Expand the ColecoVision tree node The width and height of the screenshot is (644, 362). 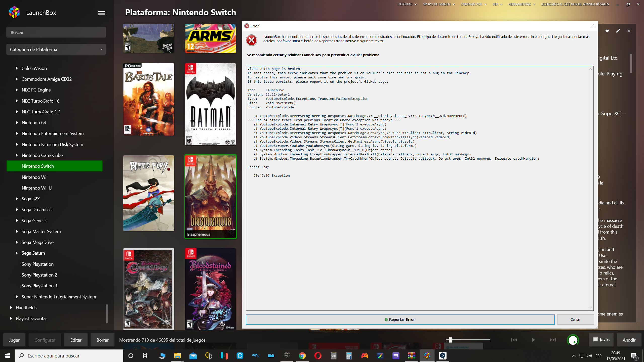click(x=17, y=68)
